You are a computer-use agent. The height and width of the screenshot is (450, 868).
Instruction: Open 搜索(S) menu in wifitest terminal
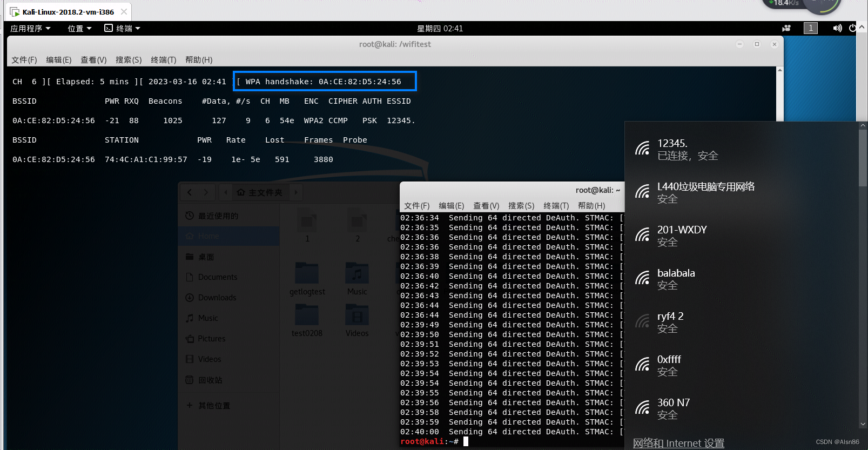[129, 59]
